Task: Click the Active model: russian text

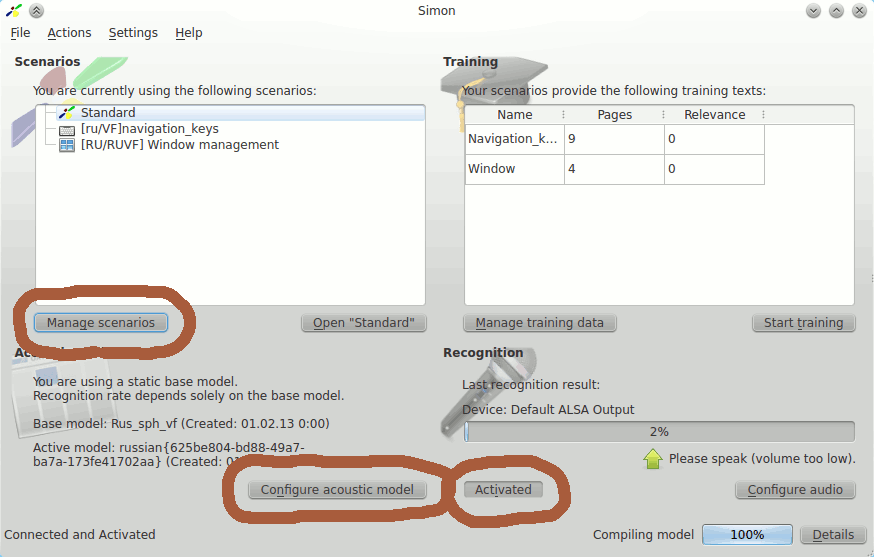Action: point(169,455)
